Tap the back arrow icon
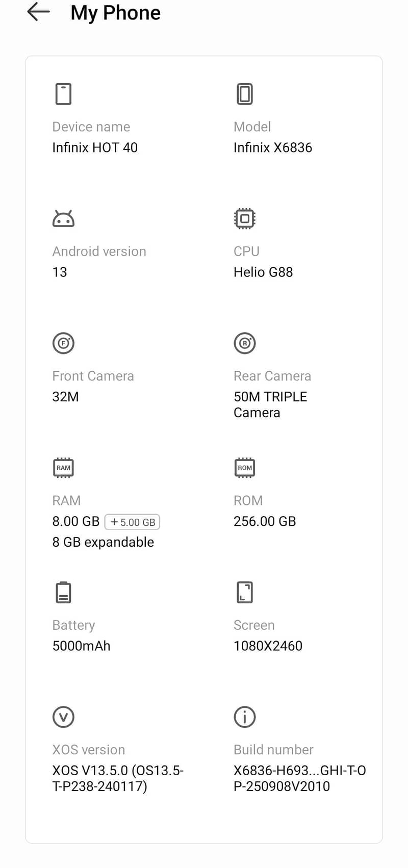 coord(38,12)
